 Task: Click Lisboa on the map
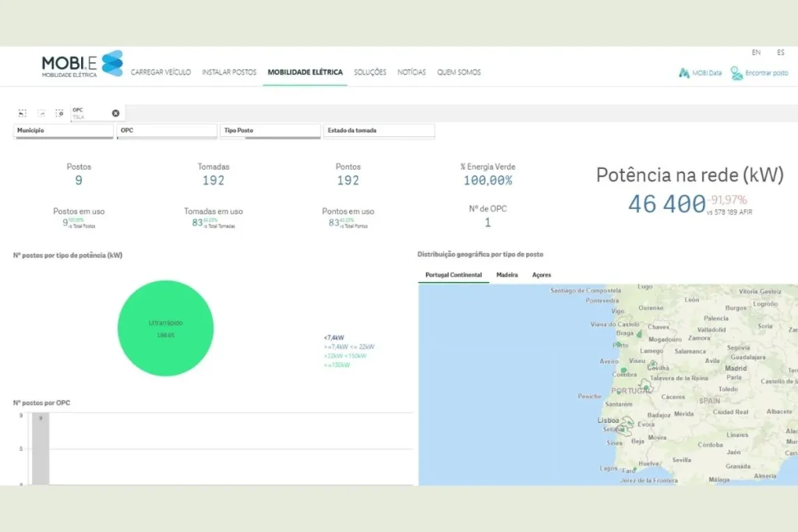click(608, 421)
